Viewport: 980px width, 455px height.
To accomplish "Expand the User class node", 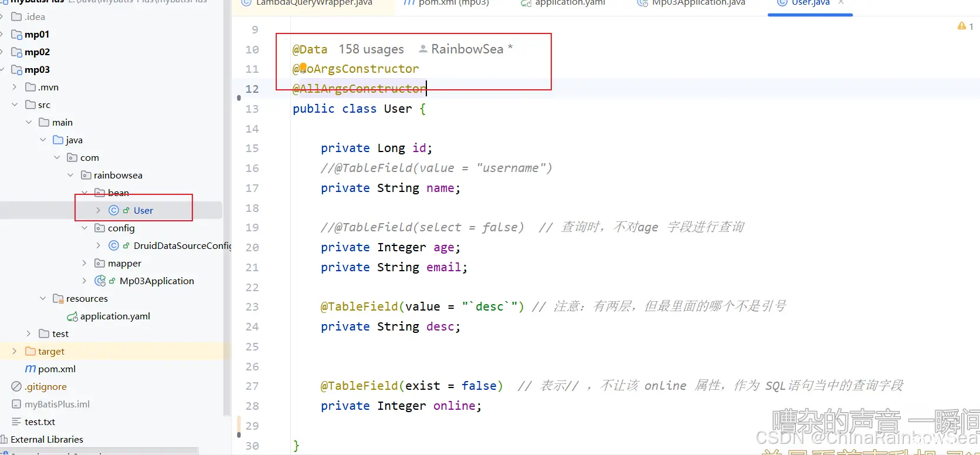I will point(99,210).
